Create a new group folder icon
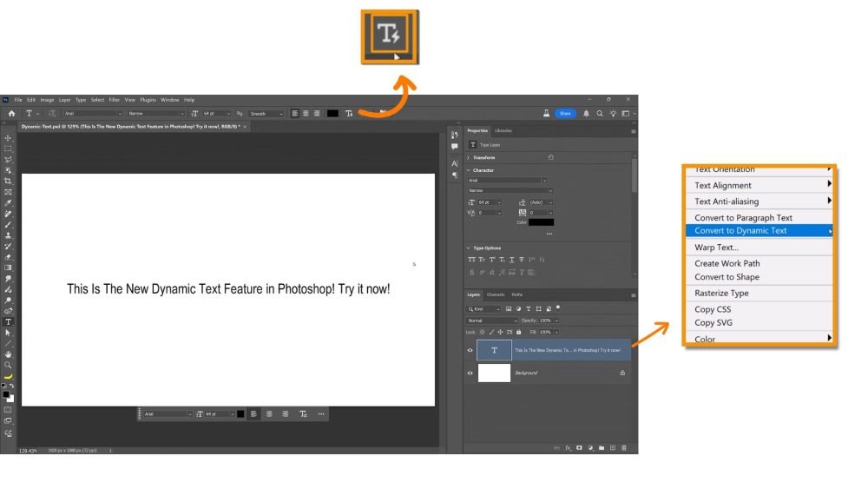Screen dimensions: 868x489 coord(602,448)
